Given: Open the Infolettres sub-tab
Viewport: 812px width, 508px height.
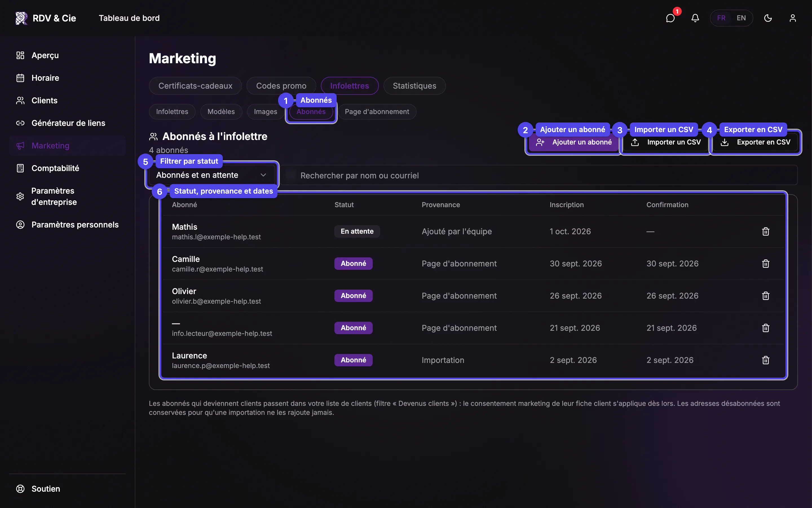Looking at the screenshot, I should pos(172,111).
